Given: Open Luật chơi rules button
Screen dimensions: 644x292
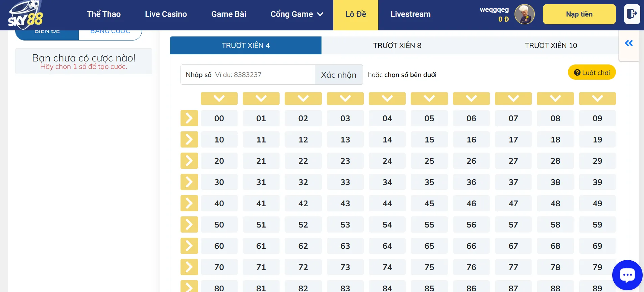Looking at the screenshot, I should click(x=592, y=73).
